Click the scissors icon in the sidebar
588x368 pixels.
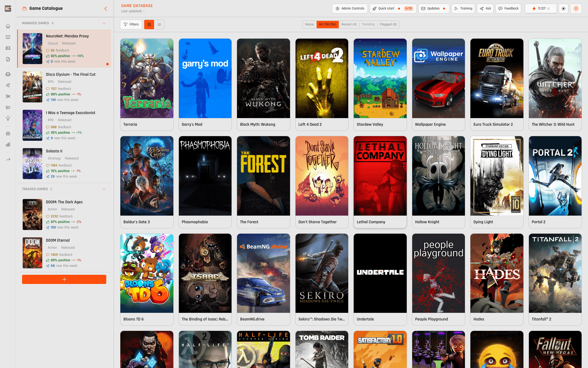pyautogui.click(x=8, y=96)
